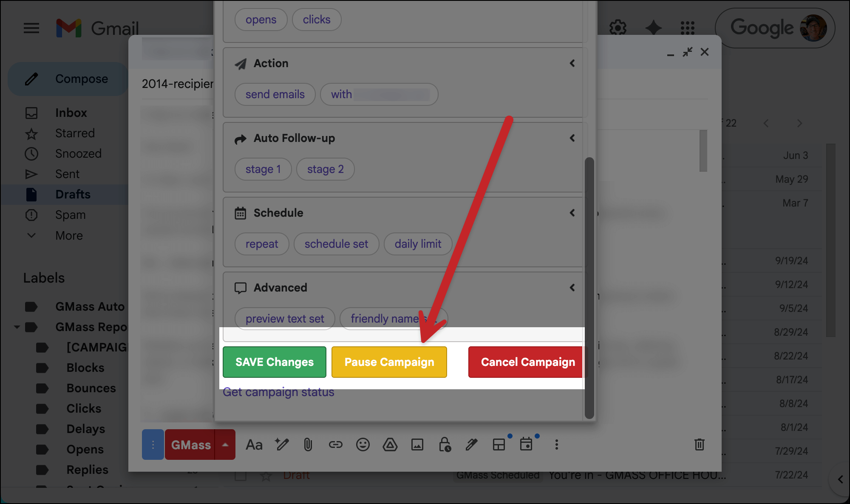Click the attach files paperclip icon
The image size is (850, 504).
coord(308,445)
